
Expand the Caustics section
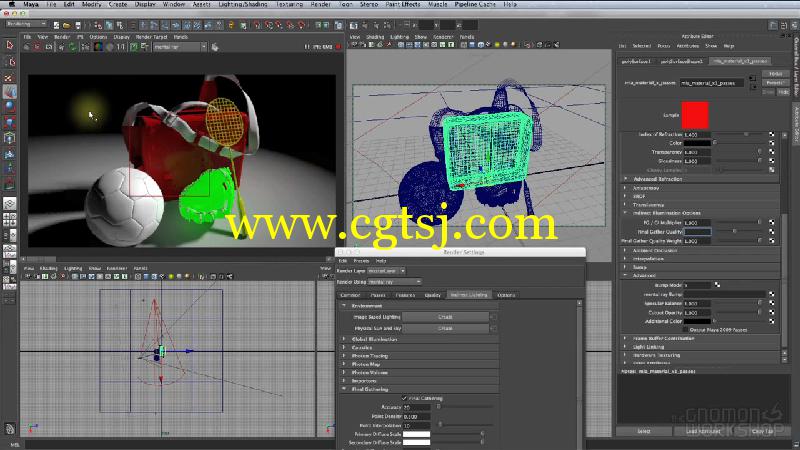pos(344,347)
